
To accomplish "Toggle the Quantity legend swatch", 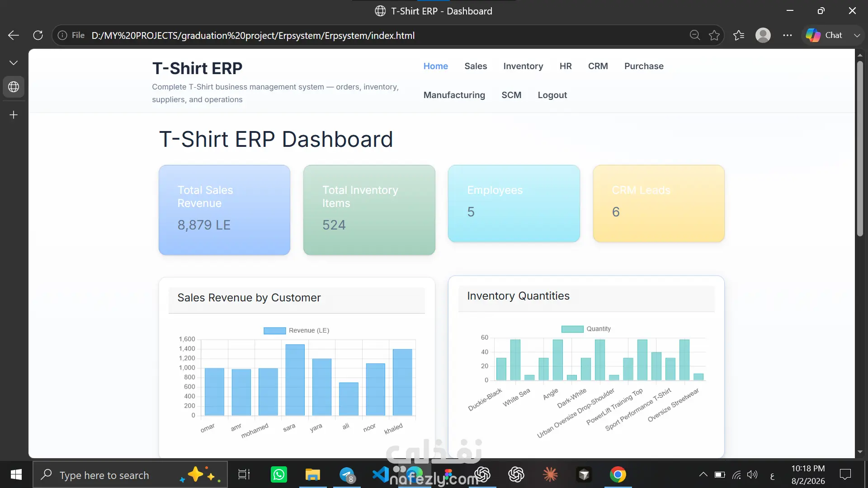I will [572, 329].
